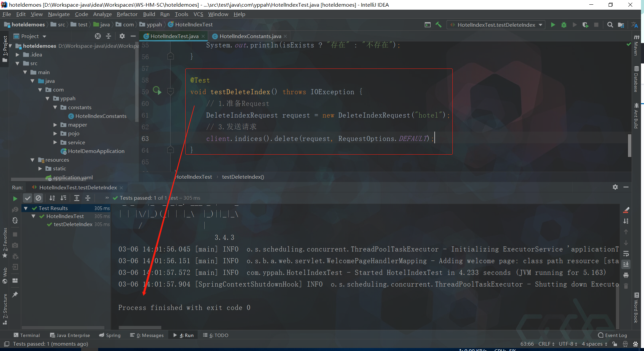This screenshot has height=351, width=644.
Task: Click the translate icon in top toolbar
Action: click(x=635, y=25)
